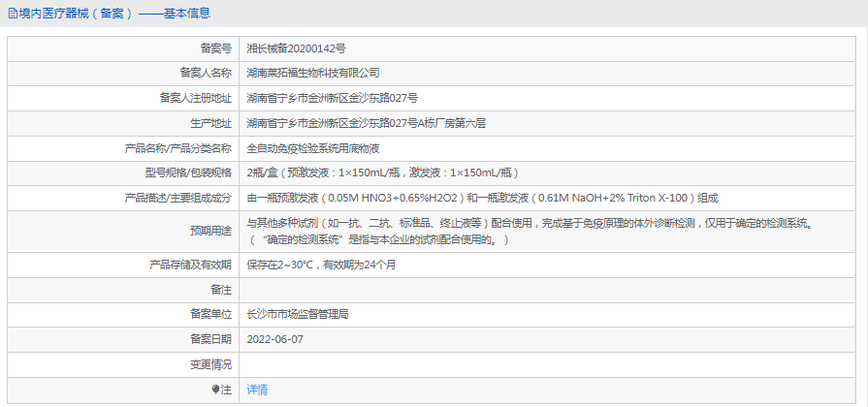Click the 产品存储及有效期 label

[x=191, y=265]
